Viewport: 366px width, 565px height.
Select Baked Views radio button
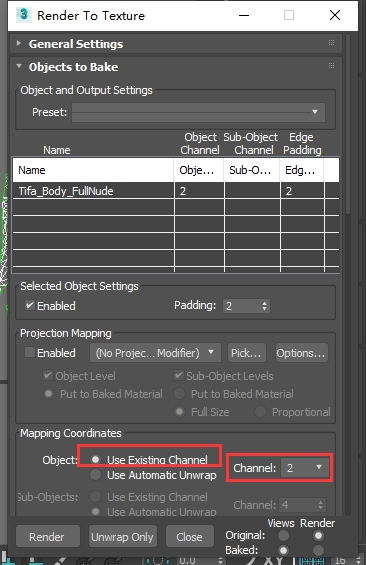tap(283, 551)
